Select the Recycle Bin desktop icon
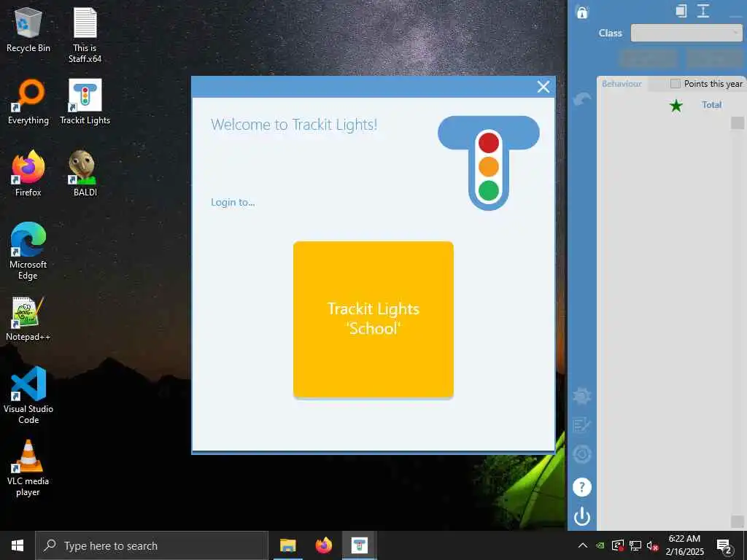 28,30
